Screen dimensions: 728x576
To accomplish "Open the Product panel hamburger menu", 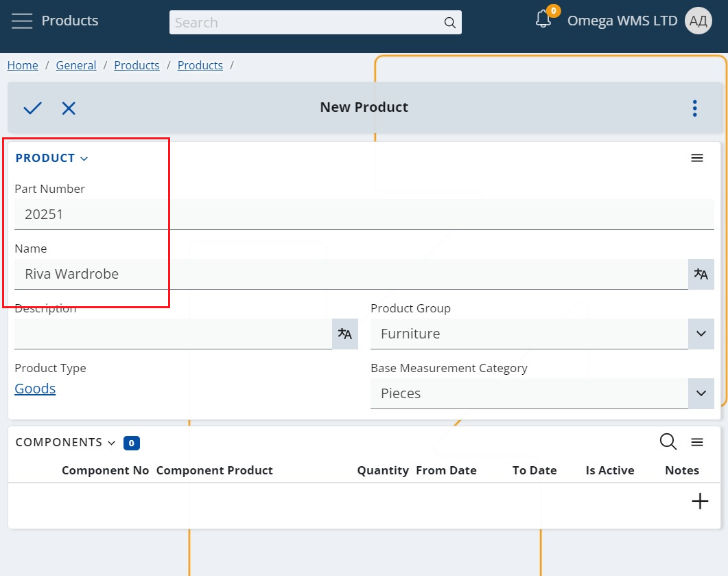I will point(697,158).
